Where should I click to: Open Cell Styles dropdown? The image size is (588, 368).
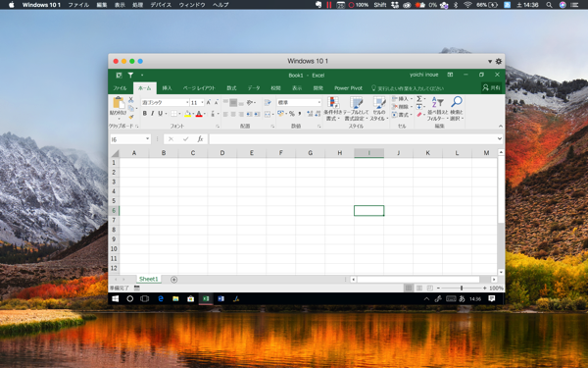click(x=378, y=109)
